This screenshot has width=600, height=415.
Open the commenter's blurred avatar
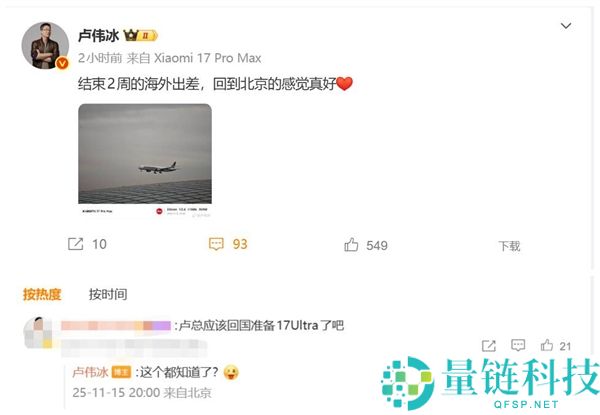38,332
